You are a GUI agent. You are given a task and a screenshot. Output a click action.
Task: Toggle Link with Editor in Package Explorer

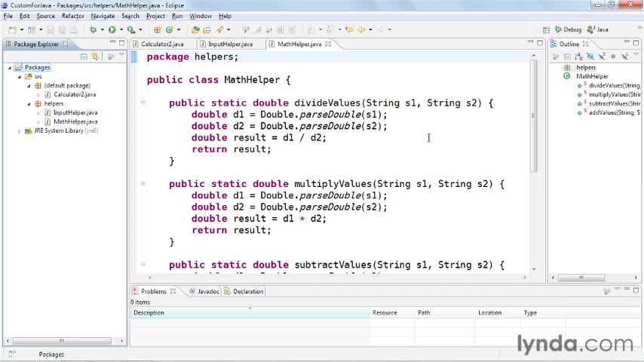95,57
